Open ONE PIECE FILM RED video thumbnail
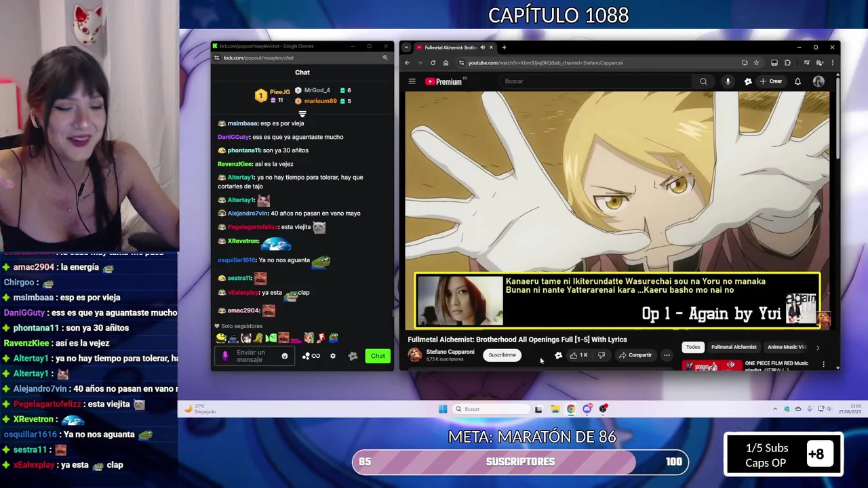This screenshot has width=868, height=488. click(x=712, y=366)
